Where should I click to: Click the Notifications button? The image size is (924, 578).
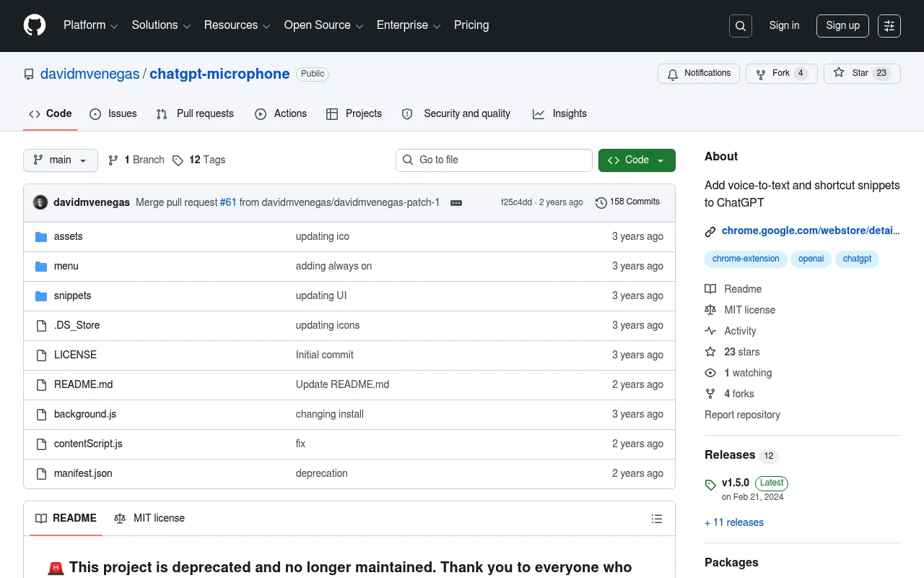(699, 74)
